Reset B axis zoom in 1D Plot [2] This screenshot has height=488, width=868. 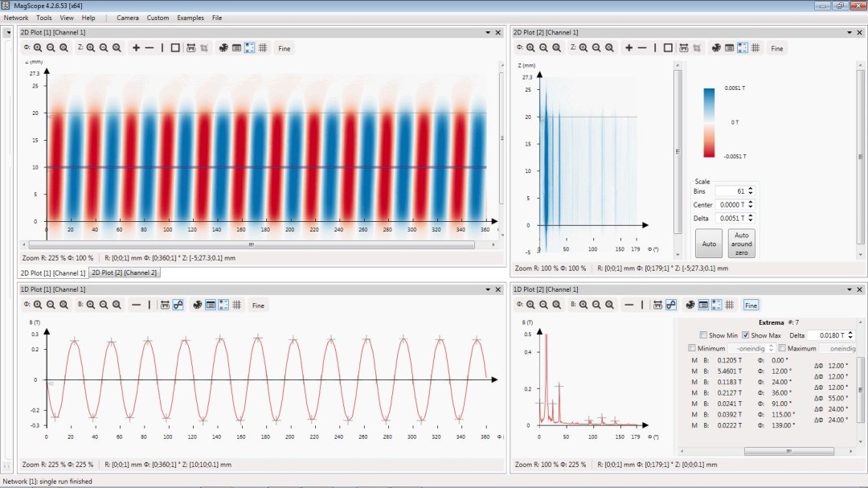[609, 305]
